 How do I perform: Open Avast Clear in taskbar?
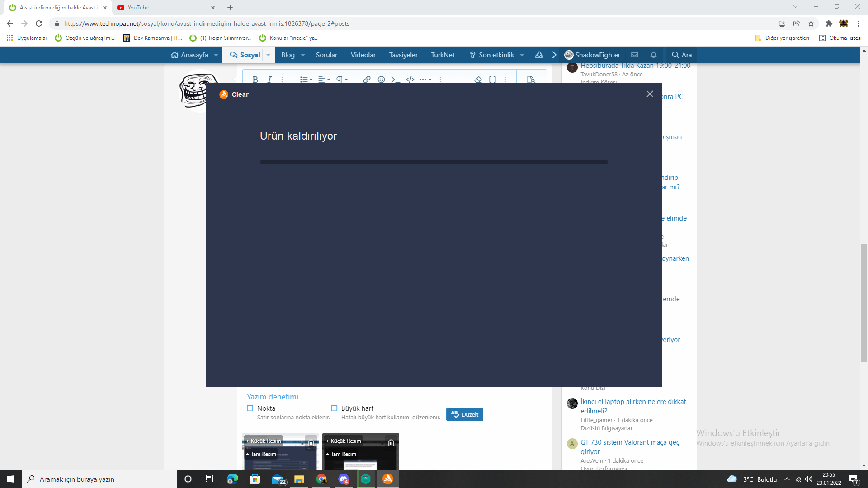click(388, 479)
